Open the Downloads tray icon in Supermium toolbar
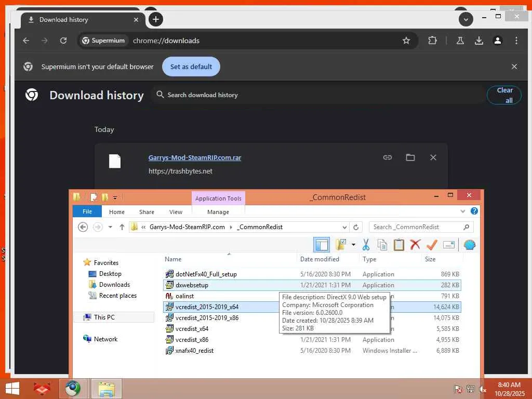Image resolution: width=532 pixels, height=399 pixels. point(478,41)
